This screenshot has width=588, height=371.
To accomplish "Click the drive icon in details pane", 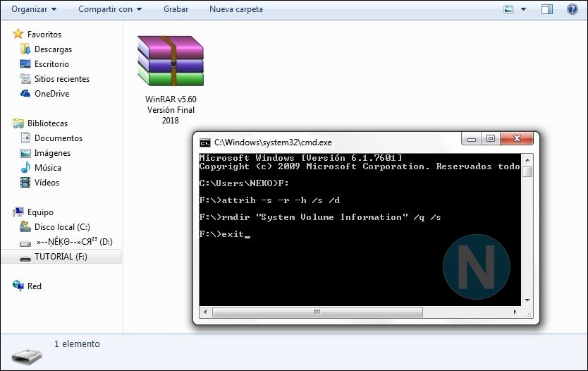I will [27, 355].
